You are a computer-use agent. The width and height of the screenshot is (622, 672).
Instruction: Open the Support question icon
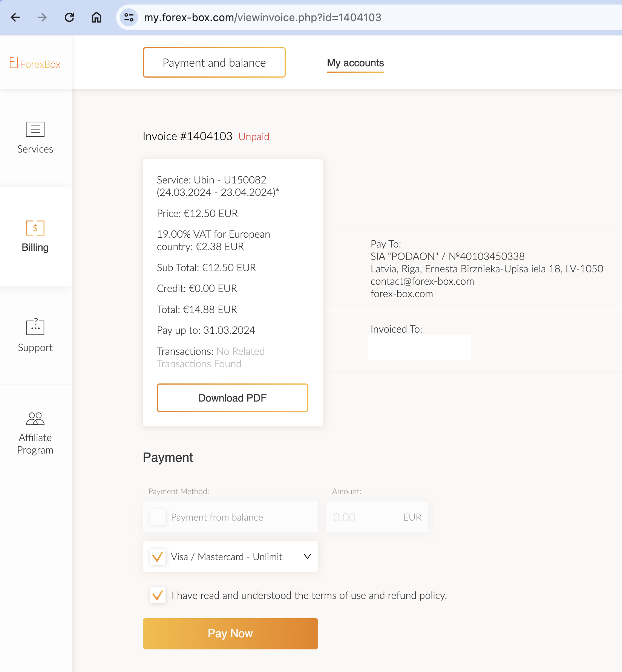[35, 327]
